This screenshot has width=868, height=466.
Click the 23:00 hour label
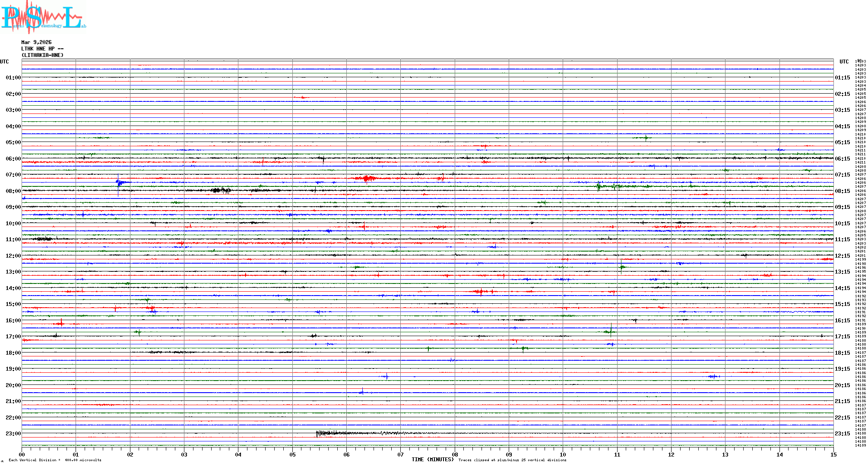[13, 434]
